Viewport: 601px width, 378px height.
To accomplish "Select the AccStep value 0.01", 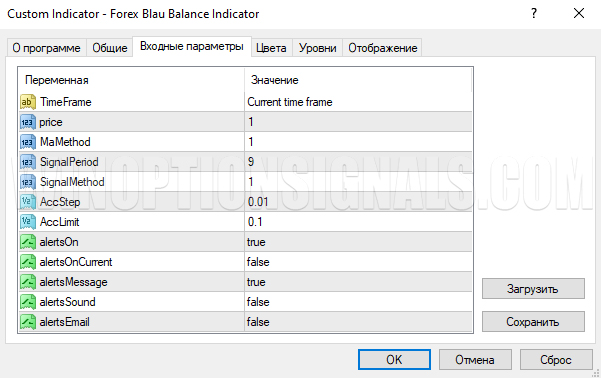I will coord(358,202).
